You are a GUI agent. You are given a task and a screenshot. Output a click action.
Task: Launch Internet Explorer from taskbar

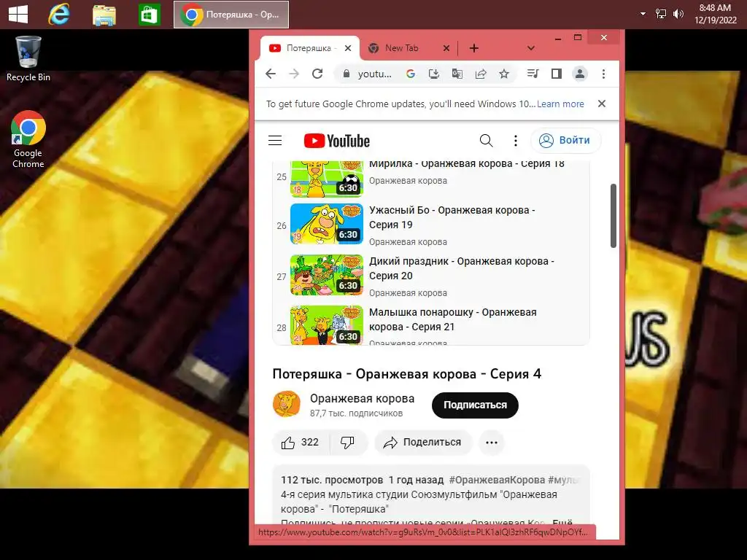coord(59,15)
